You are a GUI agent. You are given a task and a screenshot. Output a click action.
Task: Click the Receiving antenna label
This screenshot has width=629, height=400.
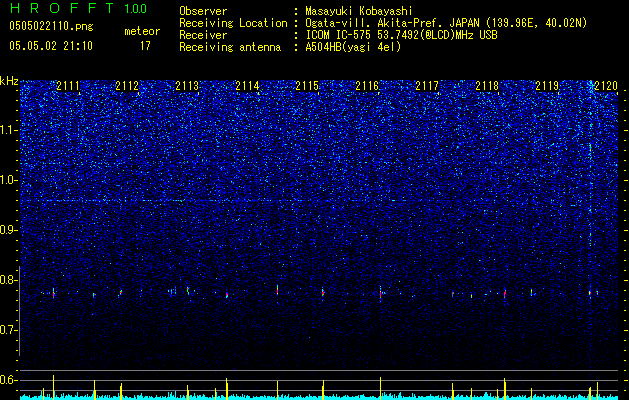click(x=230, y=47)
